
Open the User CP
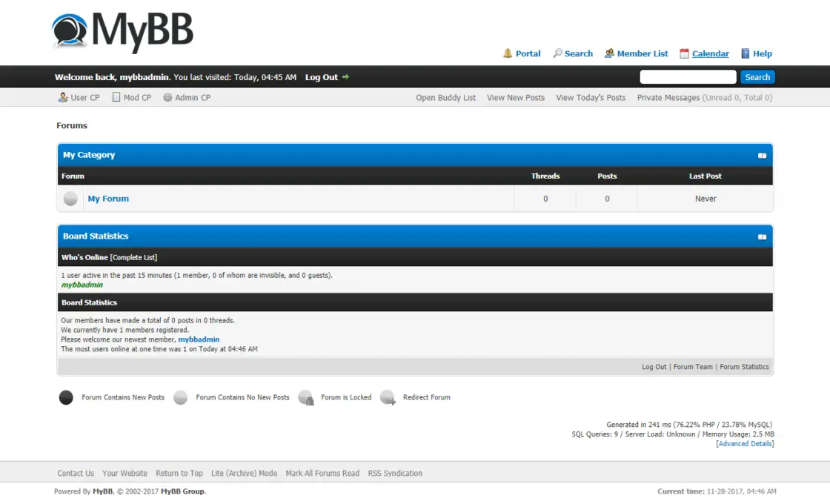point(84,97)
